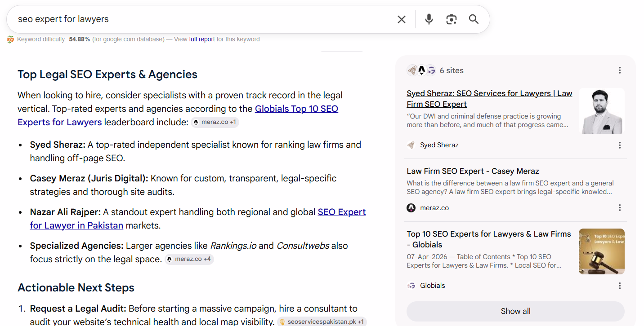Image resolution: width=644 pixels, height=326 pixels.
Task: Click the 'meraz.co' source name under the second result
Action: [434, 208]
